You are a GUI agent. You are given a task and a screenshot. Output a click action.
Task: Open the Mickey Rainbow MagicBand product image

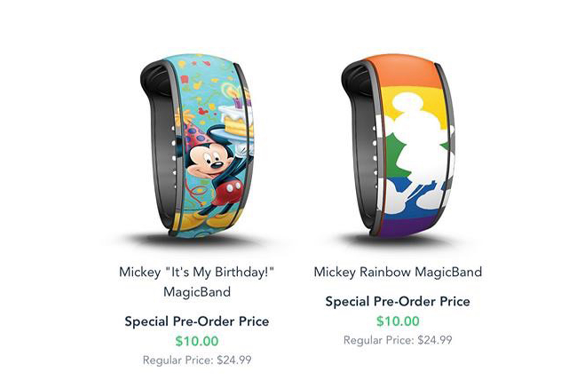click(x=398, y=146)
